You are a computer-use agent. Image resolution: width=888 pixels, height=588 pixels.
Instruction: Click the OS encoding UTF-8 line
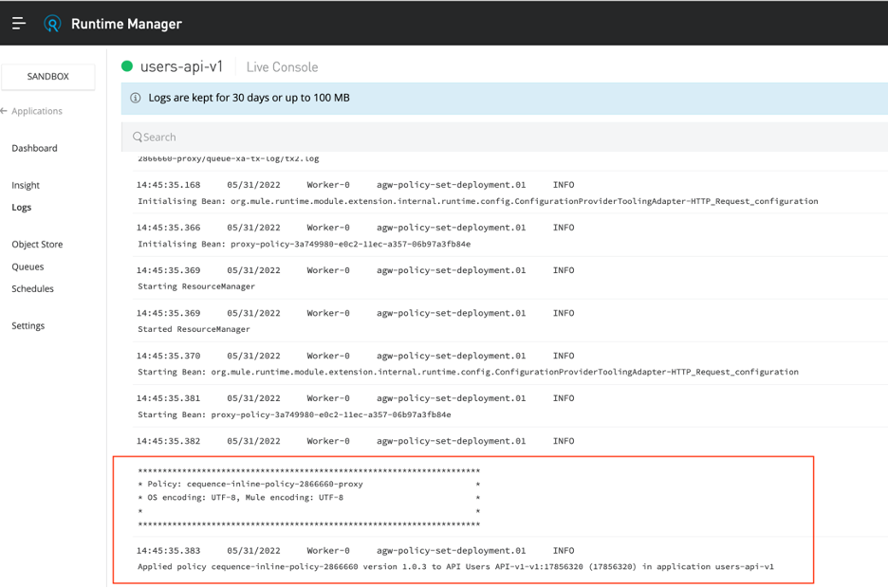[245, 498]
